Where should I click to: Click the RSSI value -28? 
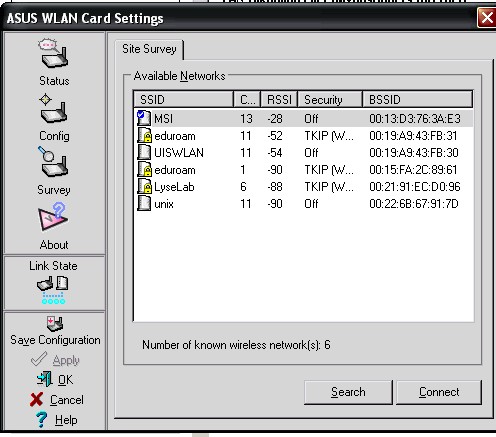pos(275,119)
